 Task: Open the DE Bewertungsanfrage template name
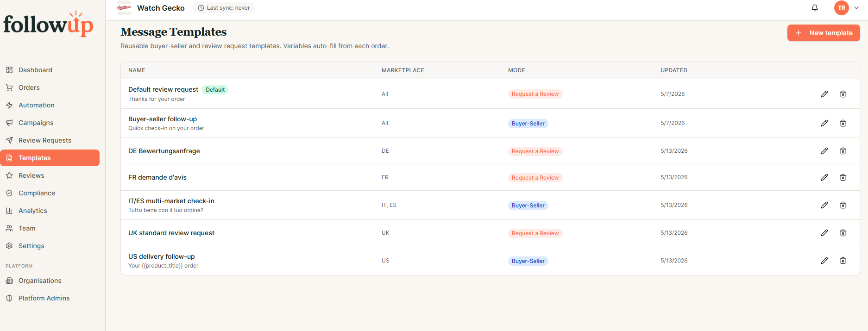click(x=164, y=151)
